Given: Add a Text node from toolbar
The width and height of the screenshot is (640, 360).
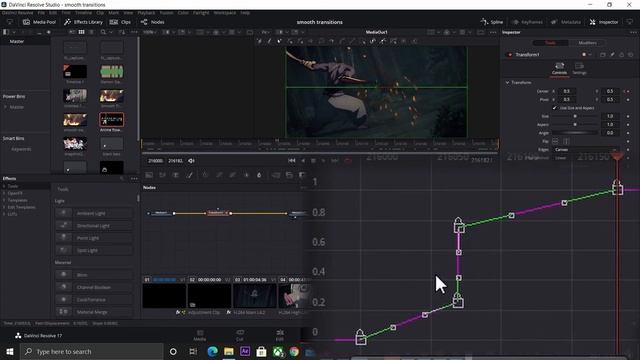Looking at the screenshot, I should (x=176, y=175).
